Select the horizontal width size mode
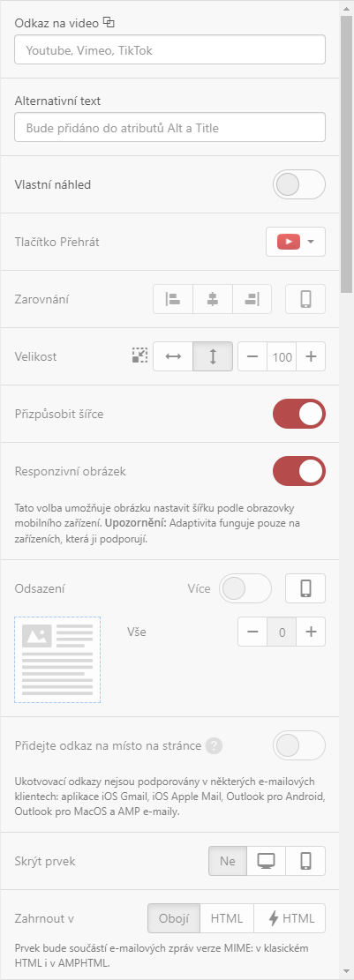Viewport: 354px width, 980px height. 173,356
